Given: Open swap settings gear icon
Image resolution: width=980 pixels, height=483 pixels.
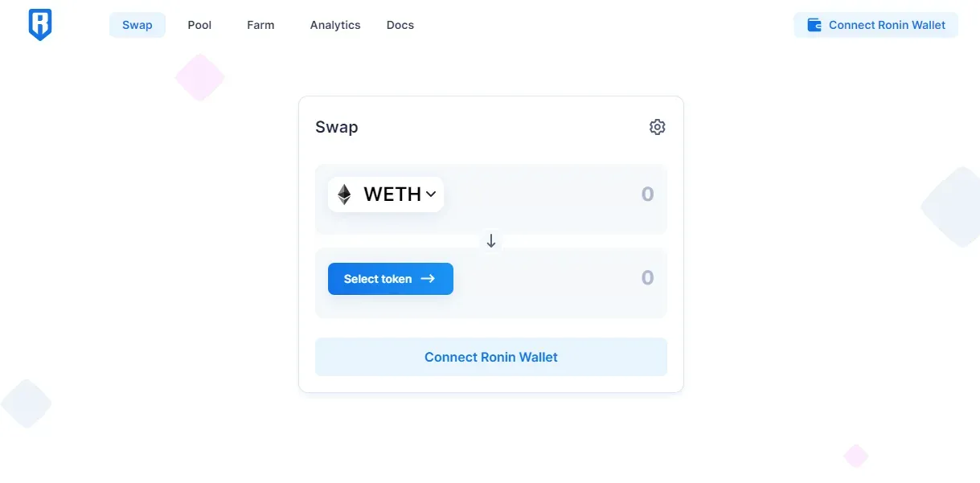Looking at the screenshot, I should point(657,127).
